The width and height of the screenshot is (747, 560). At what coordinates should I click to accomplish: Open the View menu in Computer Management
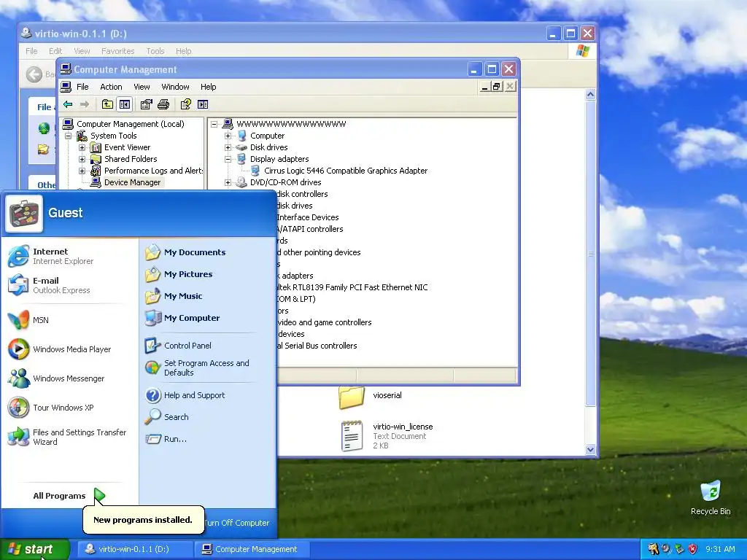click(x=142, y=87)
